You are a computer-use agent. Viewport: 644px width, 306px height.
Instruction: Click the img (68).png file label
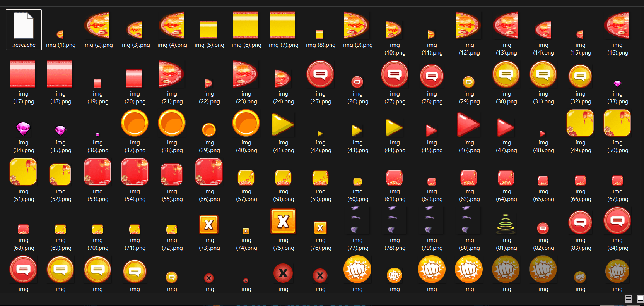click(24, 244)
